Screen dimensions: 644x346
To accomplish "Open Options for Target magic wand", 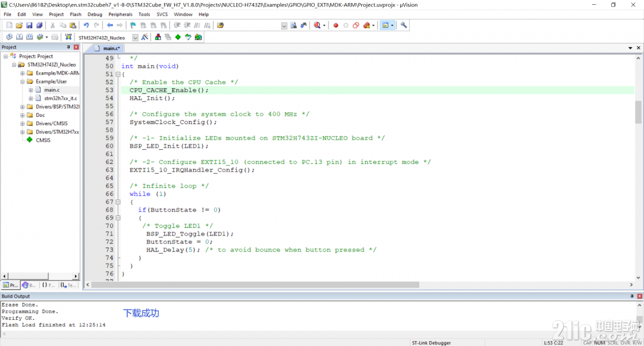I will pos(144,37).
